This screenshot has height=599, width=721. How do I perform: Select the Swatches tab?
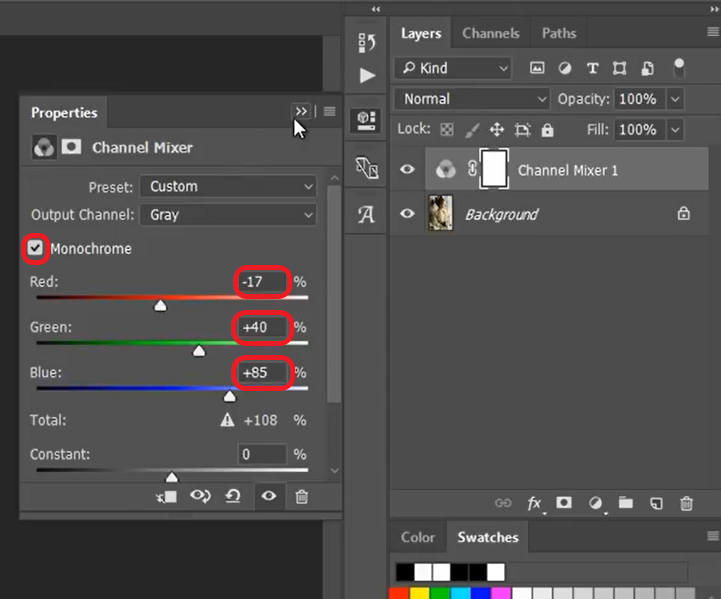pyautogui.click(x=488, y=537)
